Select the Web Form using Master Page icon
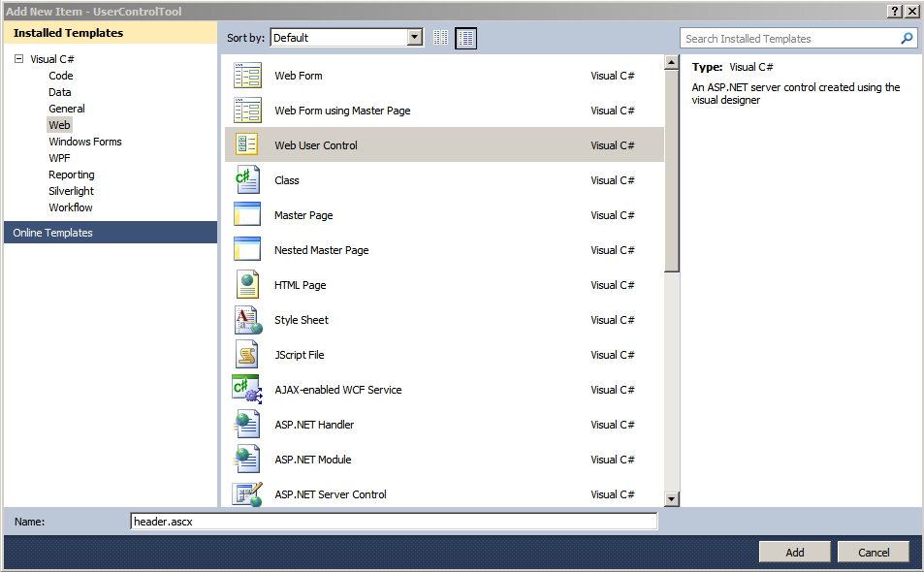924x572 pixels. (x=247, y=111)
